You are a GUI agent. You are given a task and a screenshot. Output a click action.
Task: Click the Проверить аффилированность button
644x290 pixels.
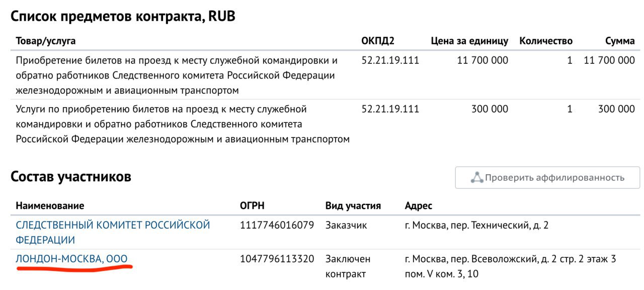click(547, 178)
